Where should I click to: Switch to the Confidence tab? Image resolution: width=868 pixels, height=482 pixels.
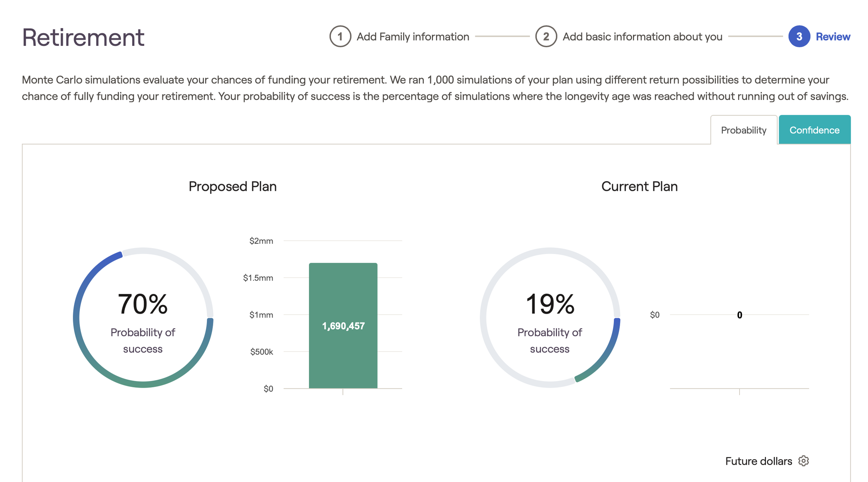(x=814, y=130)
